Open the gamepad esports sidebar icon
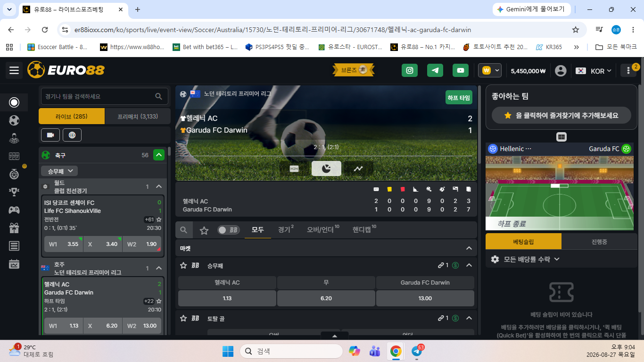The width and height of the screenshot is (644, 362). [14, 210]
